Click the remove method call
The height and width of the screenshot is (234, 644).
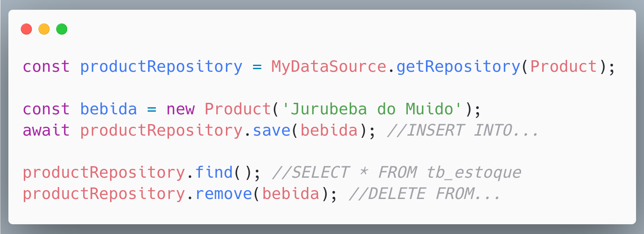(x=224, y=194)
